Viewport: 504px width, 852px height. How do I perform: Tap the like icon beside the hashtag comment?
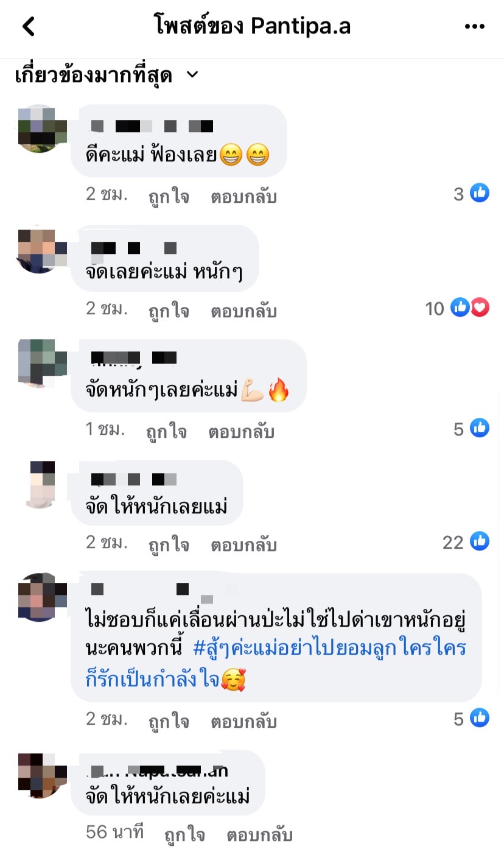pos(480,719)
